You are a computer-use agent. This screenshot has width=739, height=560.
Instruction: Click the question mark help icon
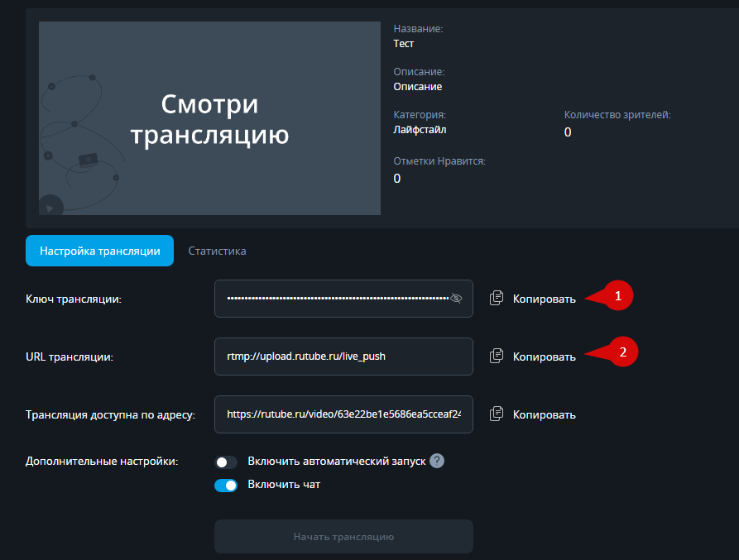[437, 461]
